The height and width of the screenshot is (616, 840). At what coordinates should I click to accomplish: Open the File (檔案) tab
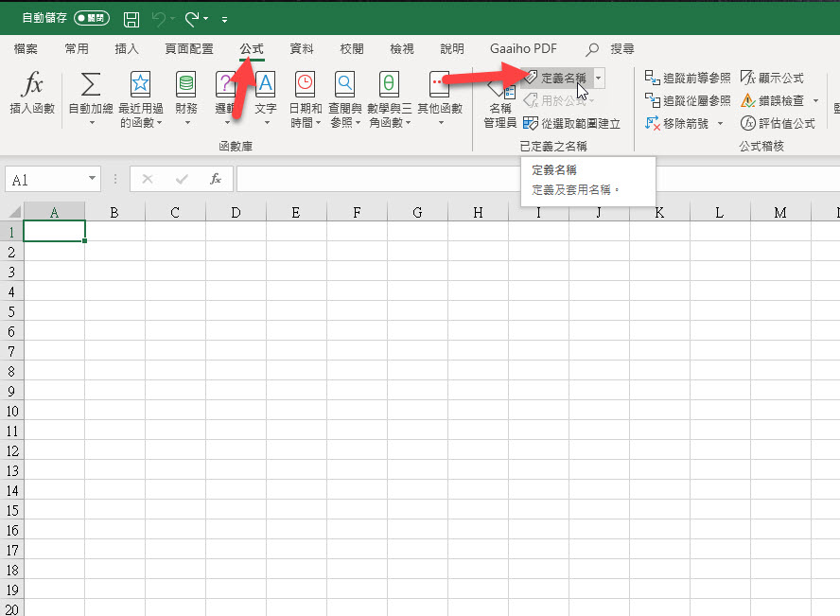[x=26, y=49]
